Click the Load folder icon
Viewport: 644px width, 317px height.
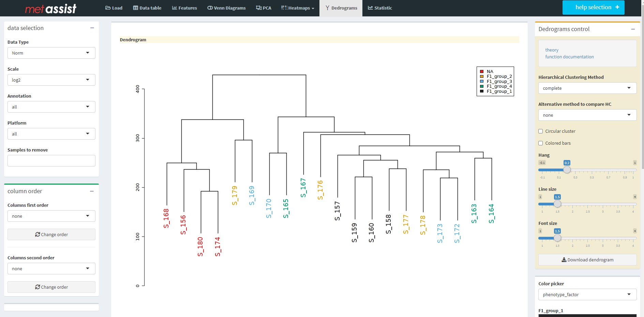tap(108, 8)
